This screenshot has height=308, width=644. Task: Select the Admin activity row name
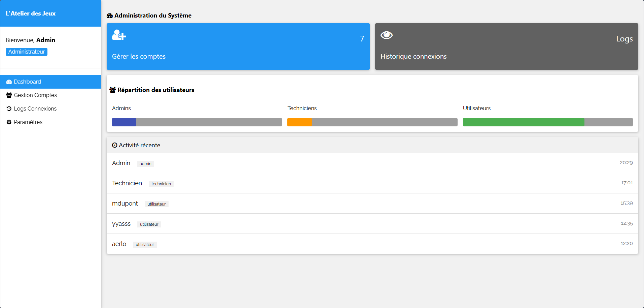coord(121,163)
